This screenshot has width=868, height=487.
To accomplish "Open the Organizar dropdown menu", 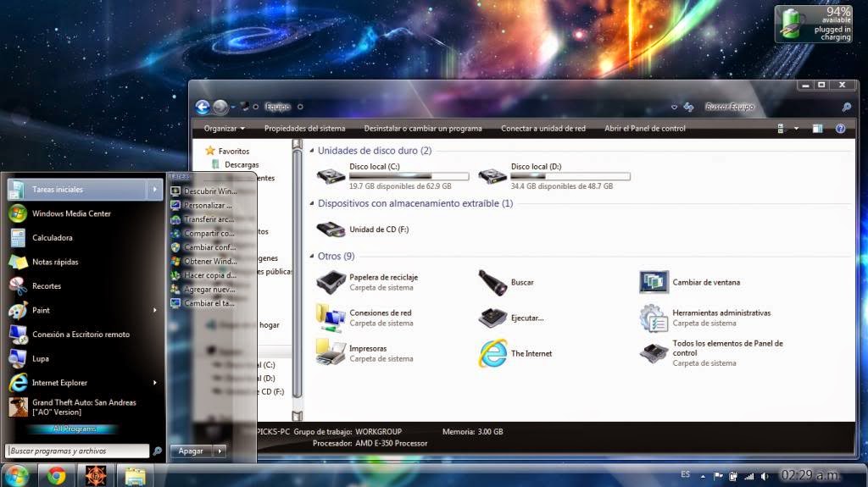I will [x=224, y=129].
